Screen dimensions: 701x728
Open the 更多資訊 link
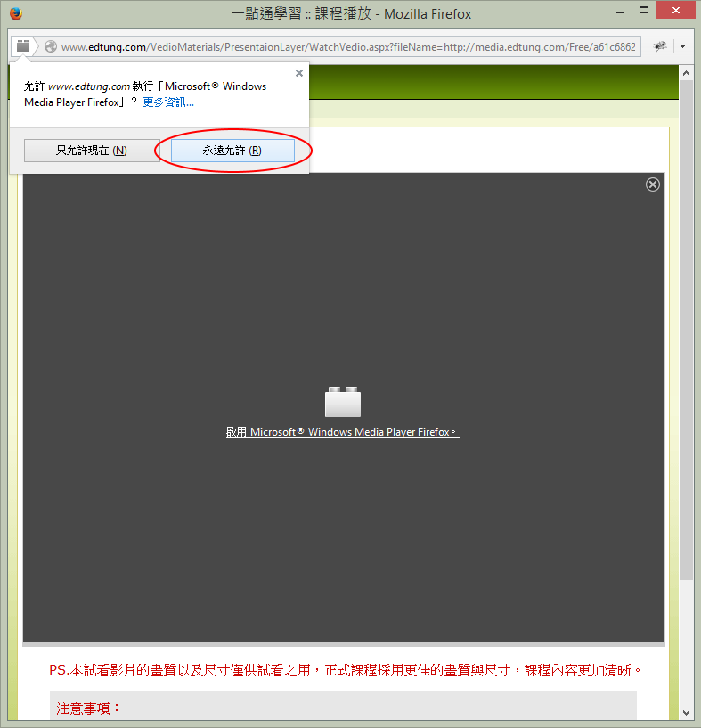(x=168, y=102)
